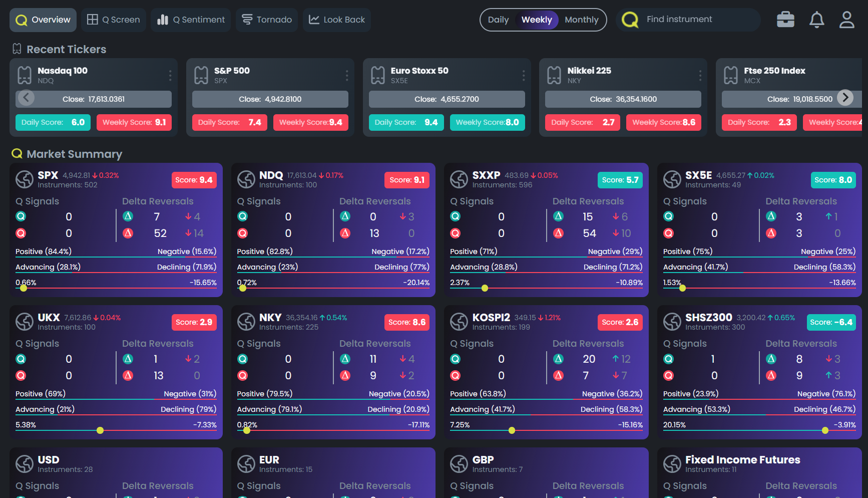The height and width of the screenshot is (498, 868).
Task: Click the globe icon on the SPX card
Action: pos(24,179)
